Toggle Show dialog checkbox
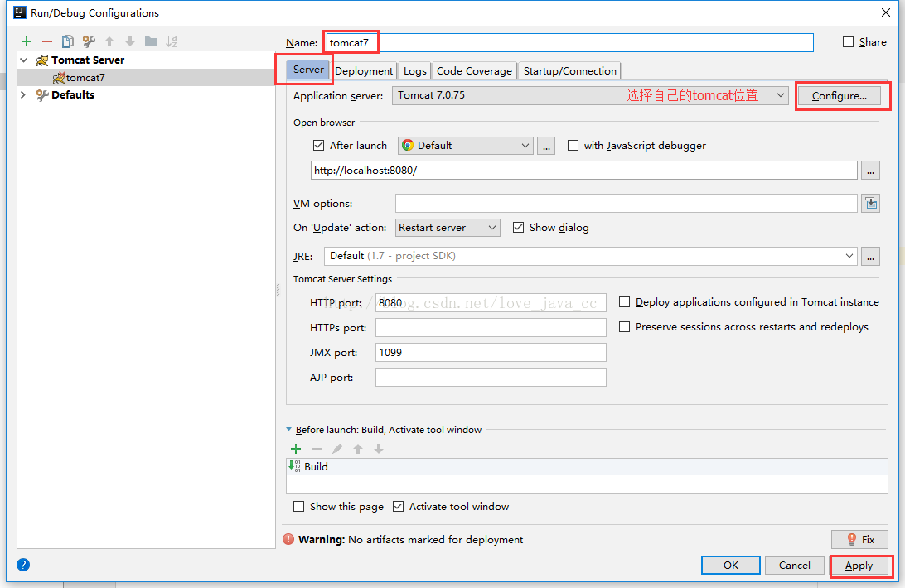Screen dimensions: 905x588 (518, 228)
